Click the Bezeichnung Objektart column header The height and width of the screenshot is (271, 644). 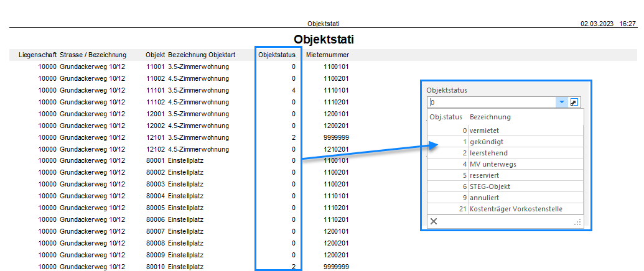point(201,55)
